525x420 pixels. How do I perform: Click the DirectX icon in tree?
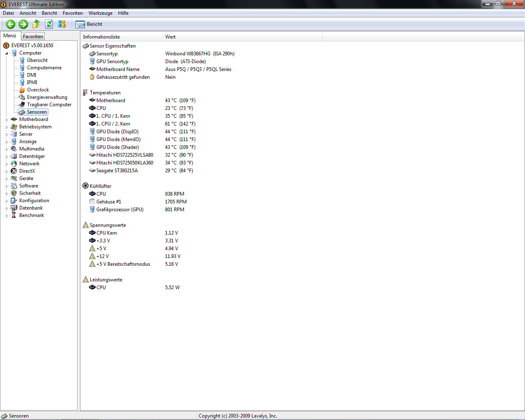pyautogui.click(x=14, y=171)
